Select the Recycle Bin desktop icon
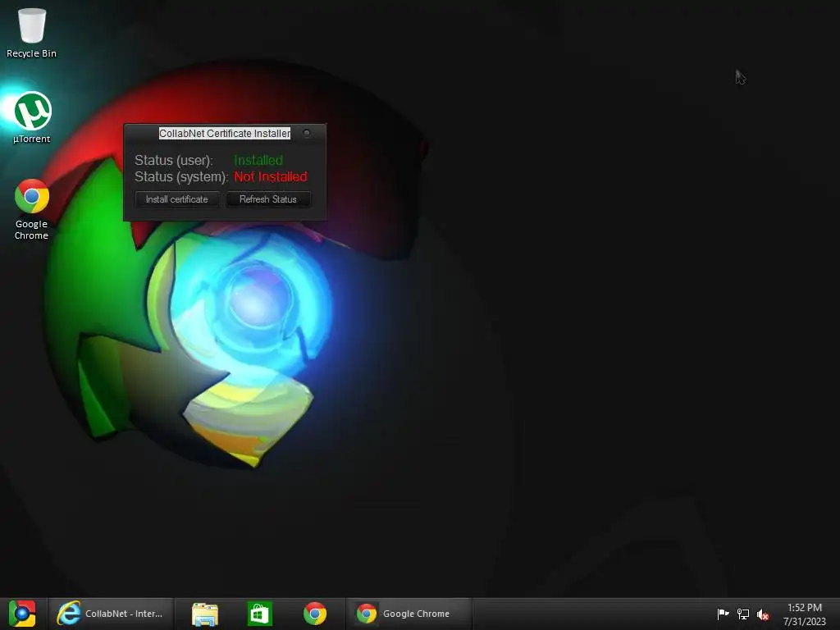 [x=32, y=32]
